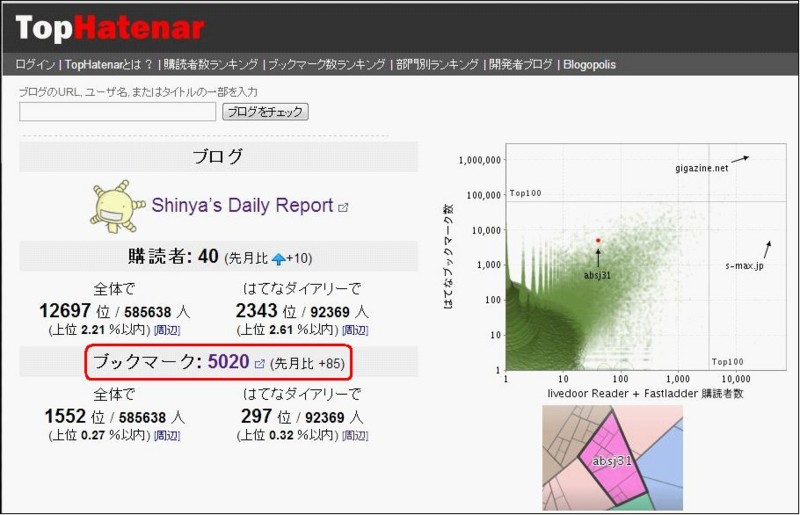This screenshot has height=515, width=800.
Task: Click the 2343 Hatena Diary rank value
Action: 256,311
